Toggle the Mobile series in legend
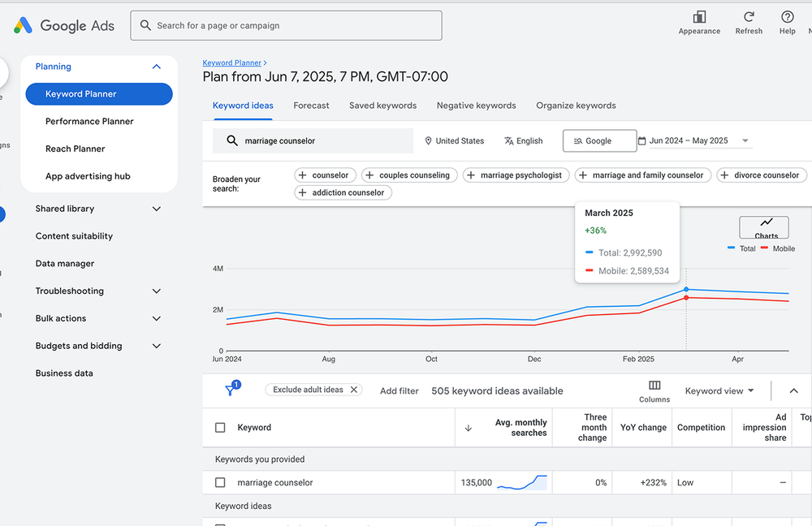Screen dimensions: 812x526 coord(778,248)
